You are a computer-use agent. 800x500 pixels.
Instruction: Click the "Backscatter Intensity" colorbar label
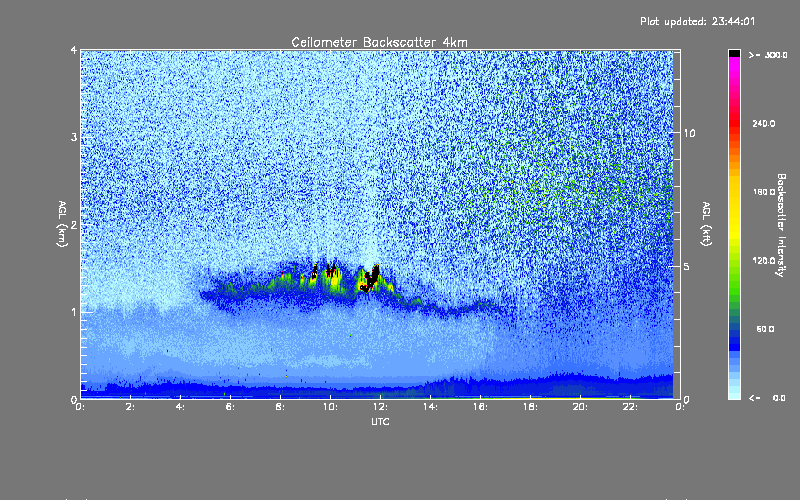coord(781,225)
